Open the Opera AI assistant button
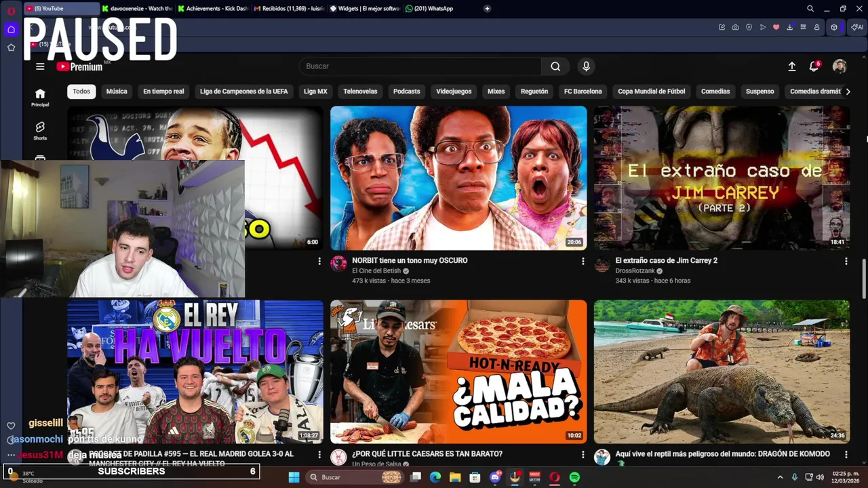This screenshot has height=488, width=868. pyautogui.click(x=857, y=27)
